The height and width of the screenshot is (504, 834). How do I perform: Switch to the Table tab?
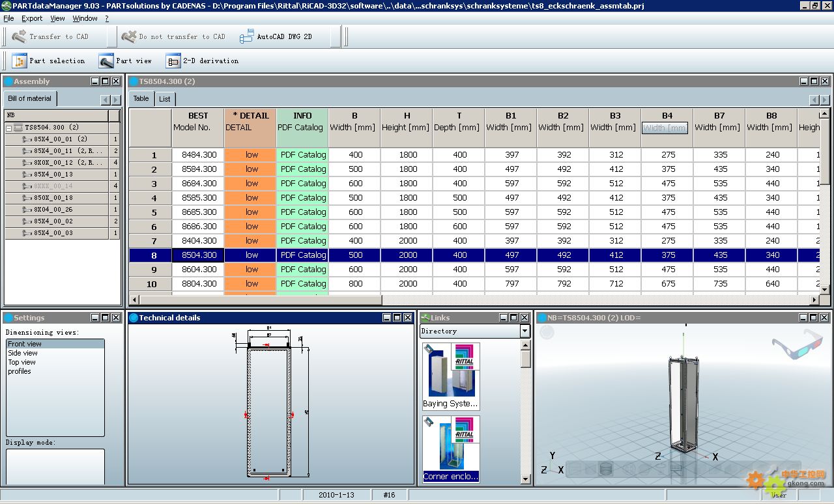[x=141, y=98]
